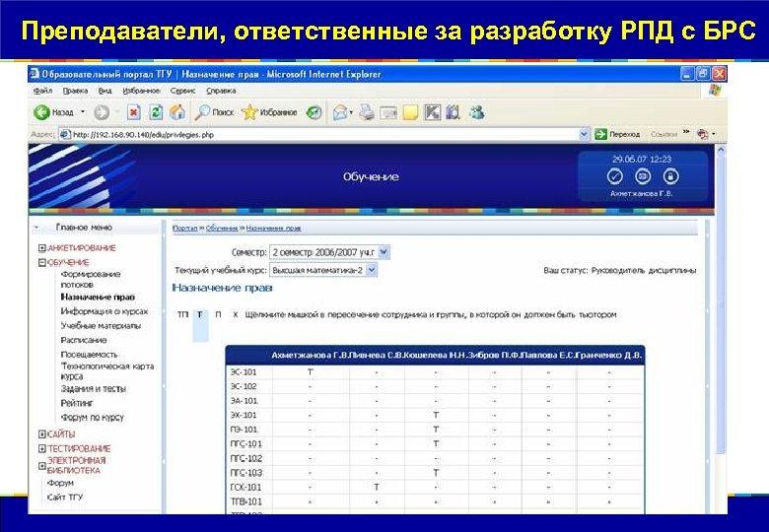Toggle tutor cell ПГС-102 for Павлова
The width and height of the screenshot is (769, 532).
tap(549, 458)
